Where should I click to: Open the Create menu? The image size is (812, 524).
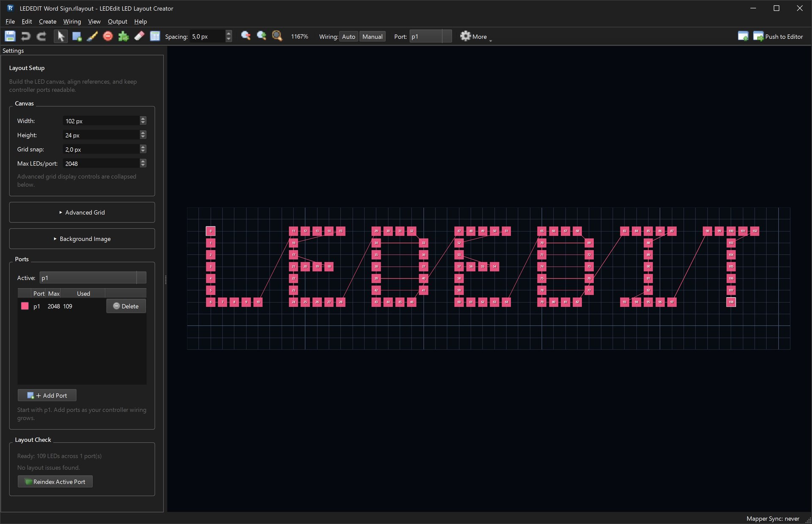tap(47, 21)
